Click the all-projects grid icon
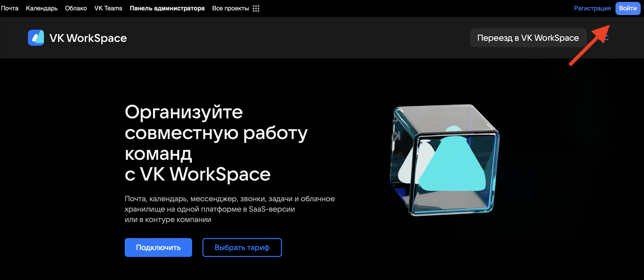The image size is (644, 280). (256, 8)
